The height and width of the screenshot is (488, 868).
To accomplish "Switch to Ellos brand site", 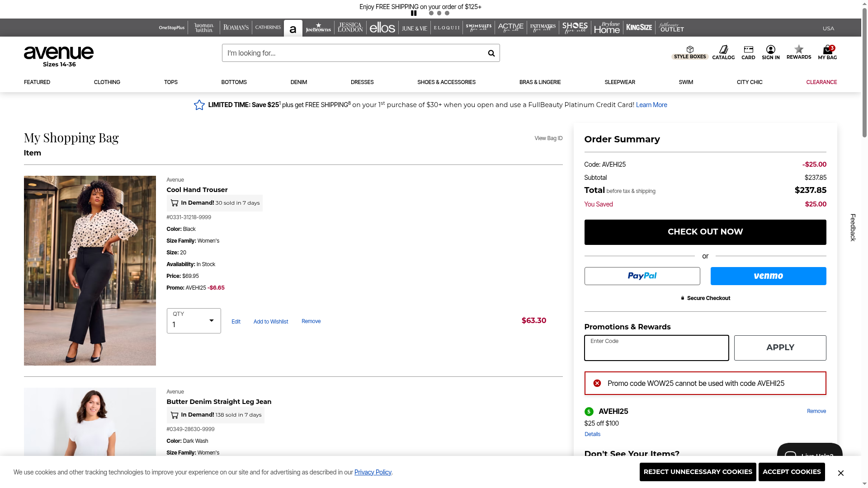I will [x=382, y=28].
